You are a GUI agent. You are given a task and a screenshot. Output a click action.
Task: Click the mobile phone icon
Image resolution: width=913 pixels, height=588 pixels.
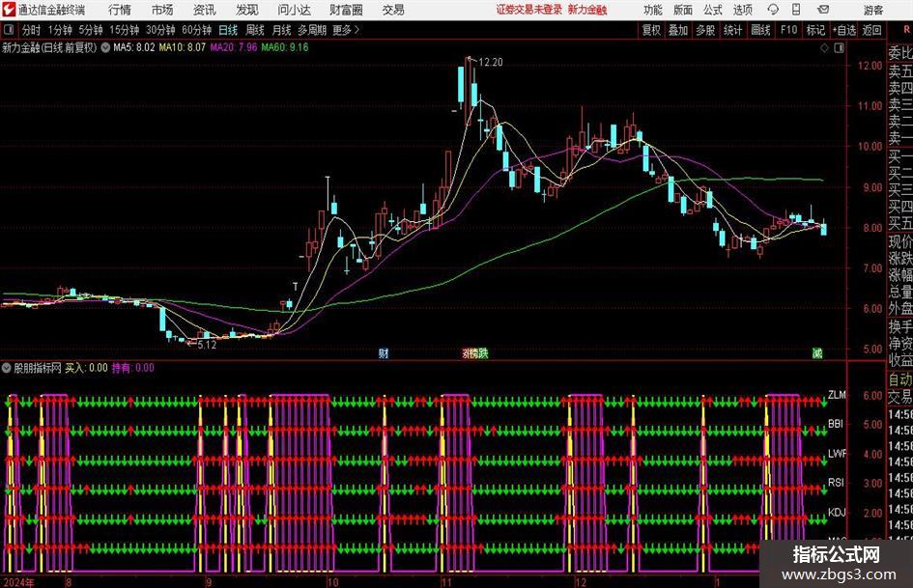(x=796, y=10)
